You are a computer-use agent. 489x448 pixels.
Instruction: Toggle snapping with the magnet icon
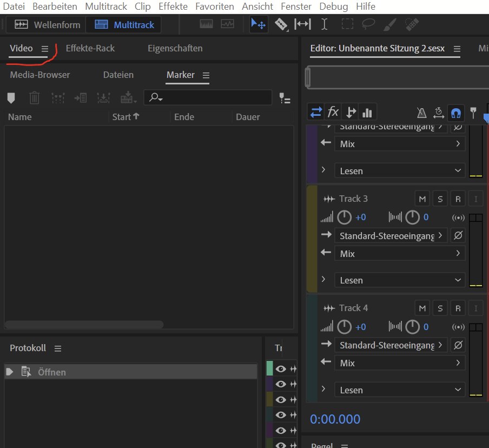455,112
